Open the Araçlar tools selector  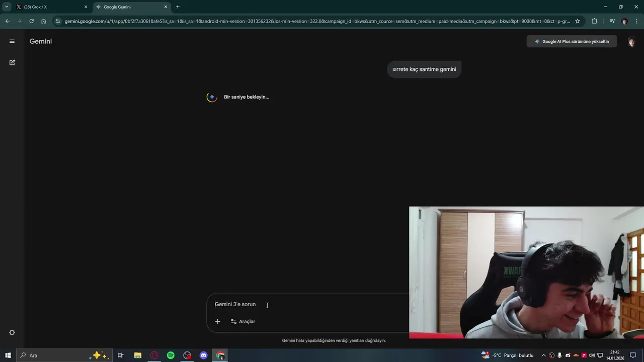click(243, 321)
